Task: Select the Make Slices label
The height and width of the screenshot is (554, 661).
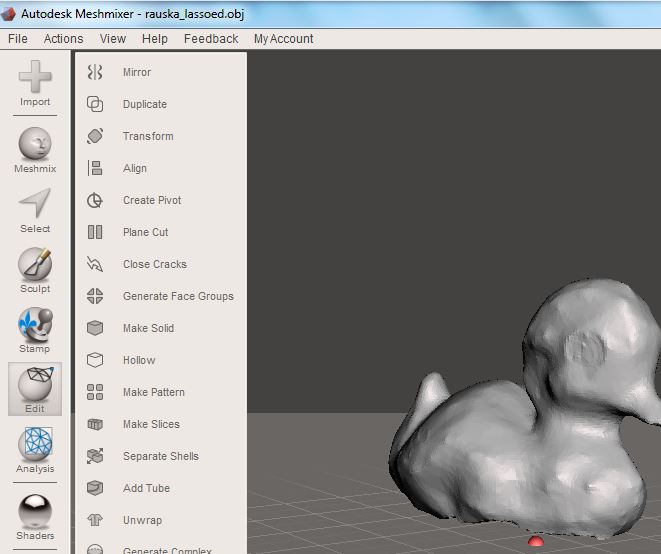Action: tap(151, 424)
